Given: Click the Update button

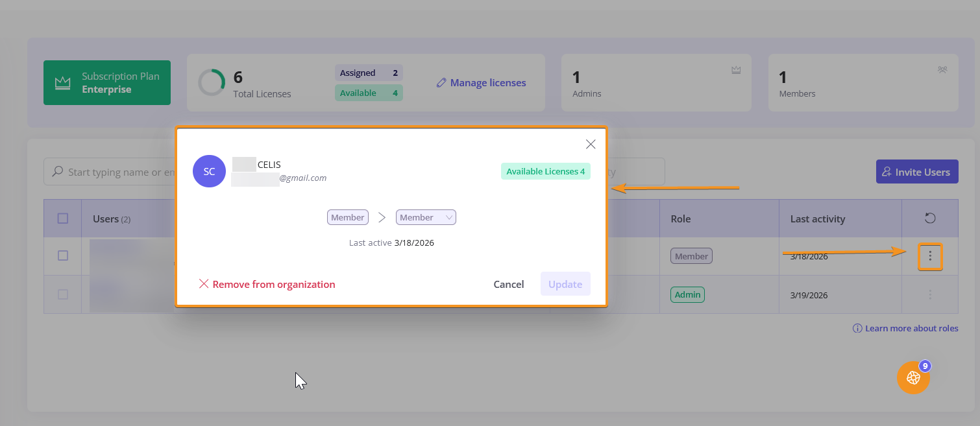Looking at the screenshot, I should tap(565, 284).
